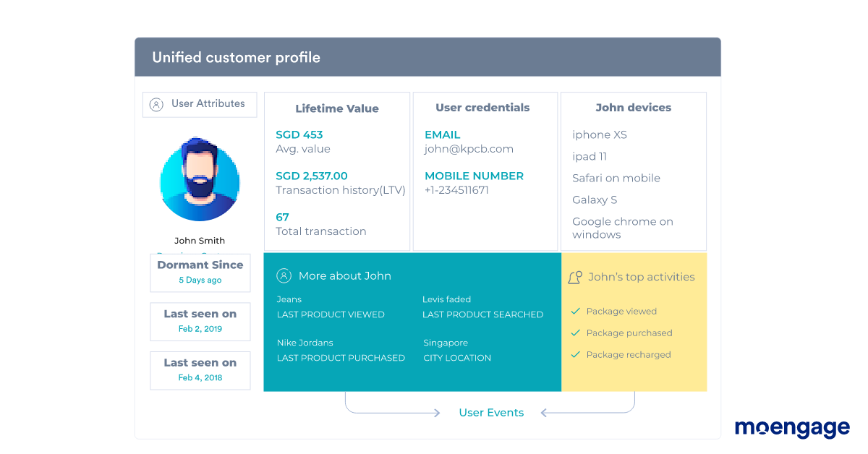Image resolution: width=868 pixels, height=454 pixels.
Task: Expand the Last seen on Feb 2, 2019 card
Action: (x=200, y=321)
